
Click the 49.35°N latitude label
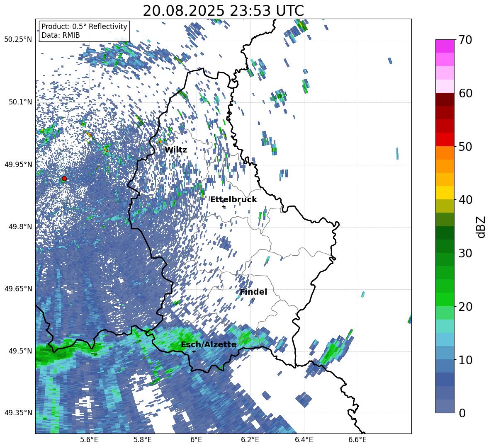[x=18, y=413]
